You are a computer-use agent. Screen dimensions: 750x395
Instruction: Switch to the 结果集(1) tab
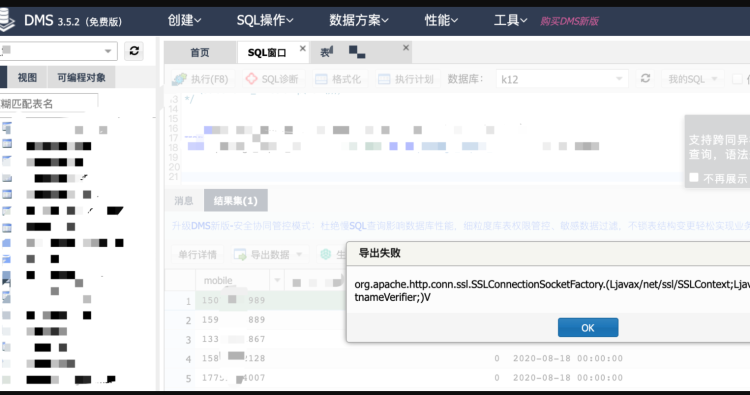pyautogui.click(x=236, y=200)
